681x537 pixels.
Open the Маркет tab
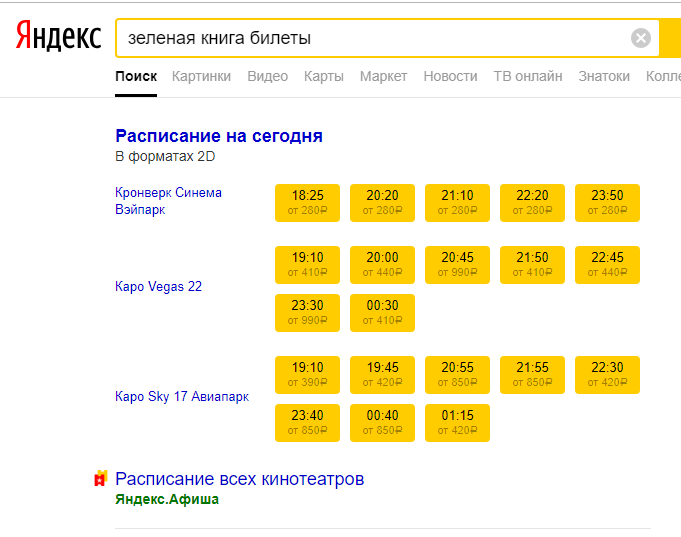383,76
